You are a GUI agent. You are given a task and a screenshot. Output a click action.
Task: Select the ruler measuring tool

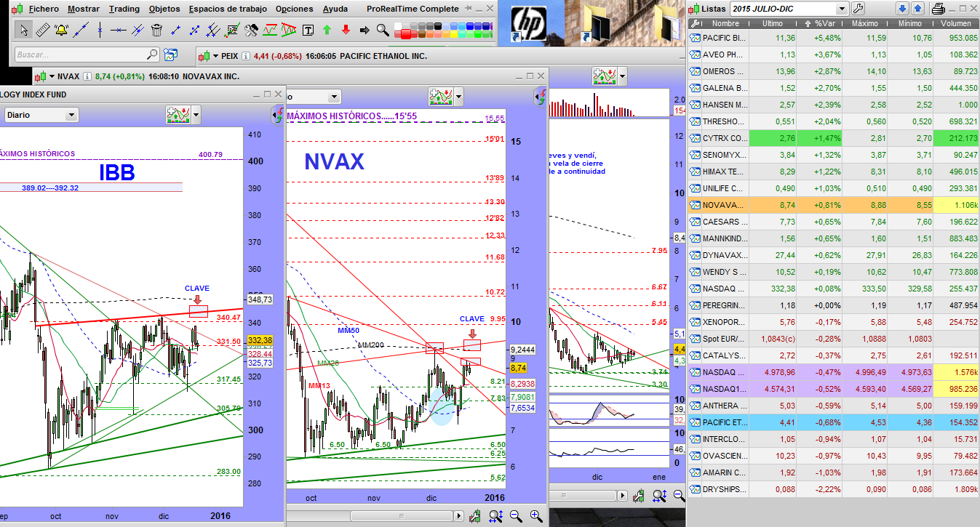click(x=43, y=30)
